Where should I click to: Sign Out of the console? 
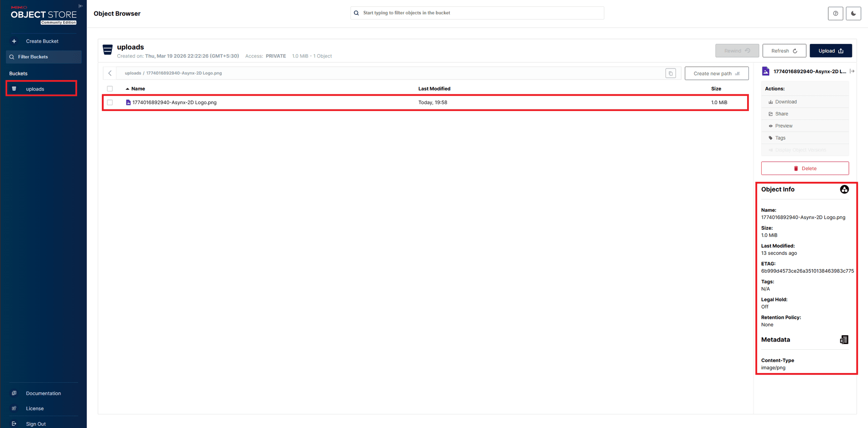click(x=36, y=424)
